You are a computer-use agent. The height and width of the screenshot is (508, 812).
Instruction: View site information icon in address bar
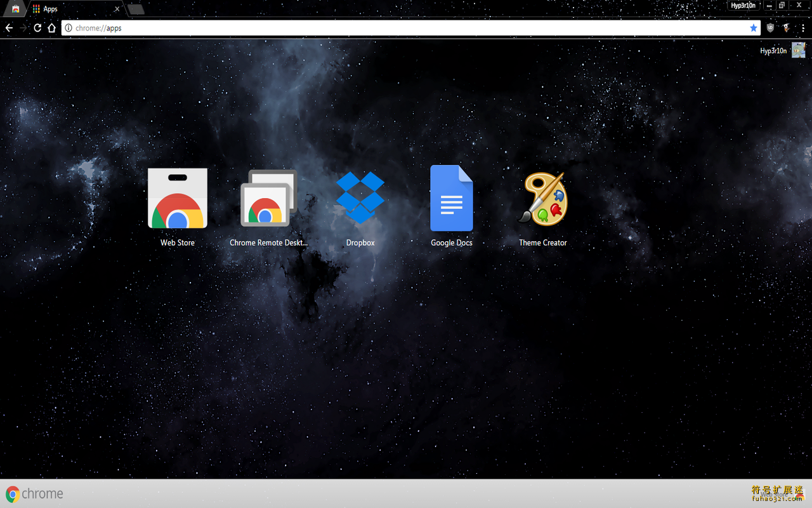(69, 28)
